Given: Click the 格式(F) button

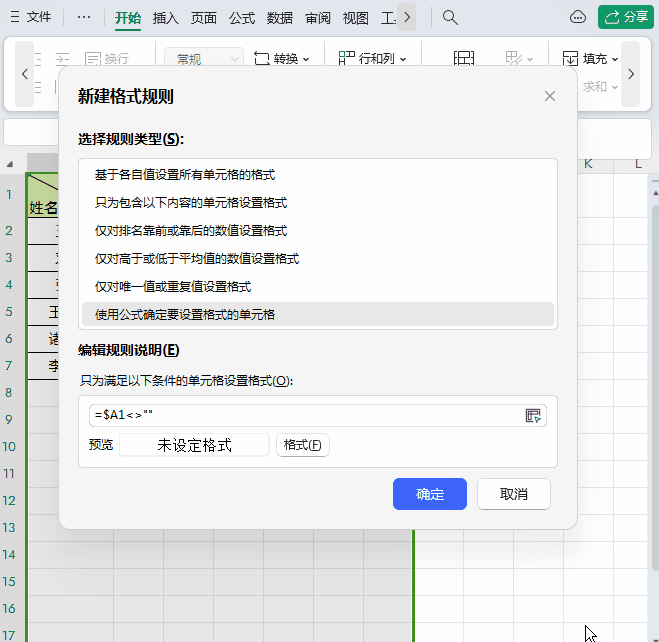Looking at the screenshot, I should [303, 445].
